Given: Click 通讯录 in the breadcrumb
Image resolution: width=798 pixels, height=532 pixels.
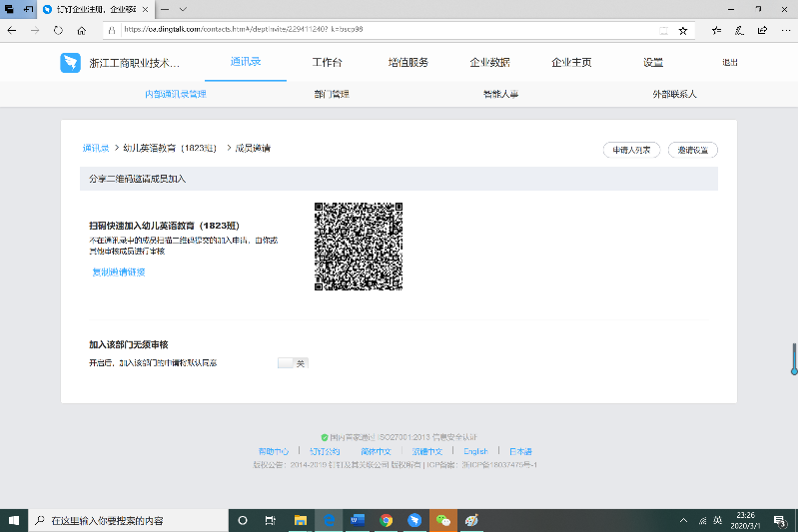Looking at the screenshot, I should (96, 148).
